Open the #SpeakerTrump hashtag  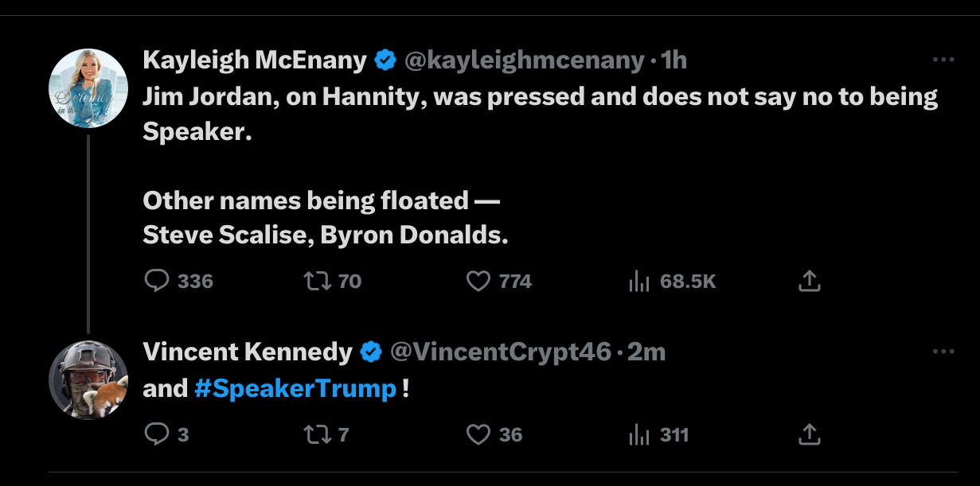295,389
